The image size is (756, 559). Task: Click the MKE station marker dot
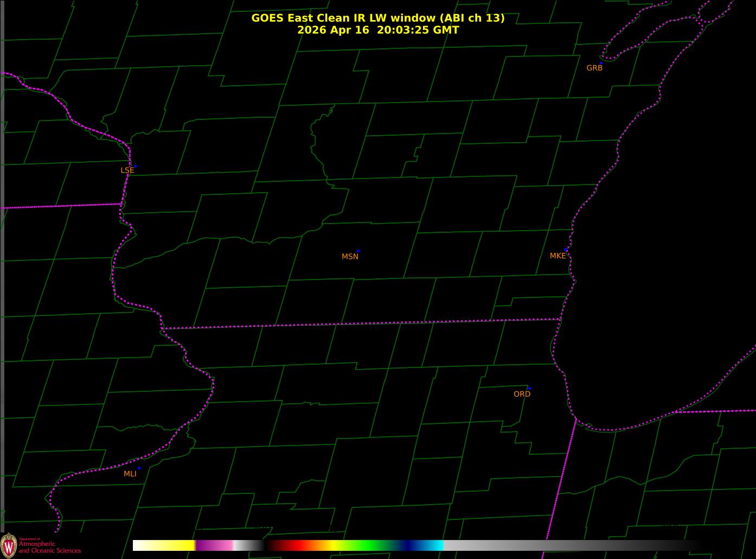click(x=566, y=250)
